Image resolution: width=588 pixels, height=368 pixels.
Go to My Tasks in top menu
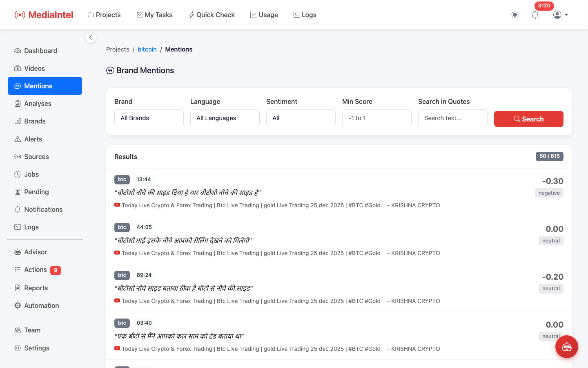(154, 15)
